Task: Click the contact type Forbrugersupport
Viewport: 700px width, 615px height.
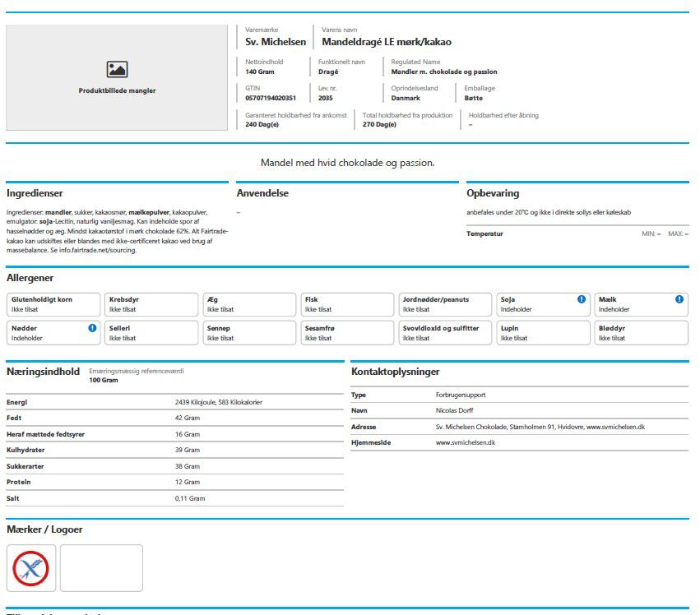Action: point(461,395)
